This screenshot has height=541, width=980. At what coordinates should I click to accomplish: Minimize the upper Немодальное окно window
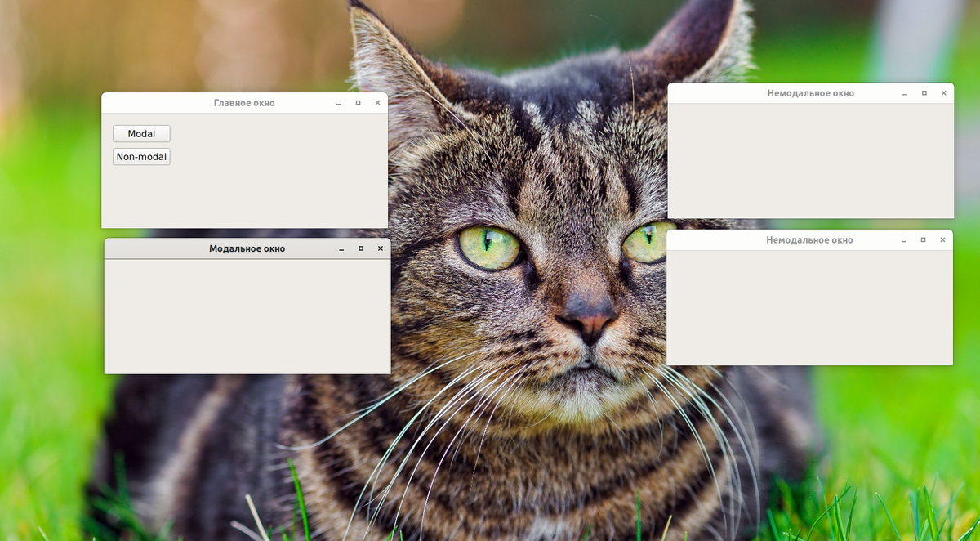pyautogui.click(x=905, y=93)
